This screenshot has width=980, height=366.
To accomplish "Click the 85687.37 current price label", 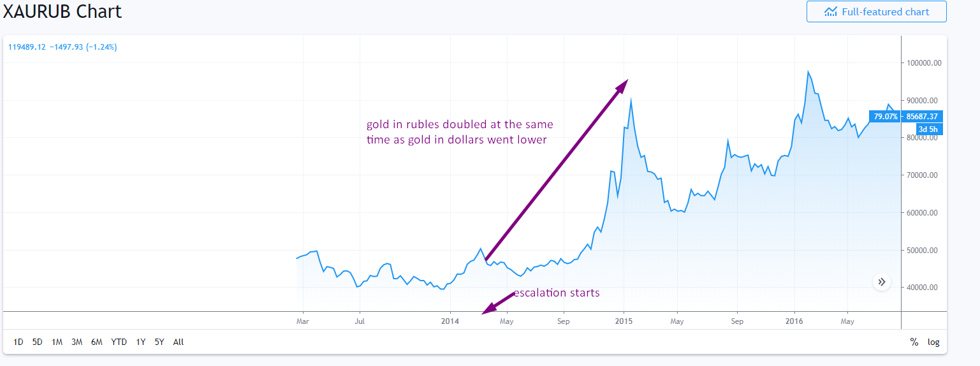I will click(x=920, y=117).
